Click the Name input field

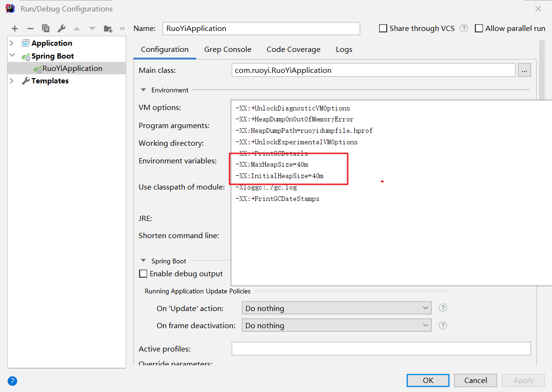261,29
